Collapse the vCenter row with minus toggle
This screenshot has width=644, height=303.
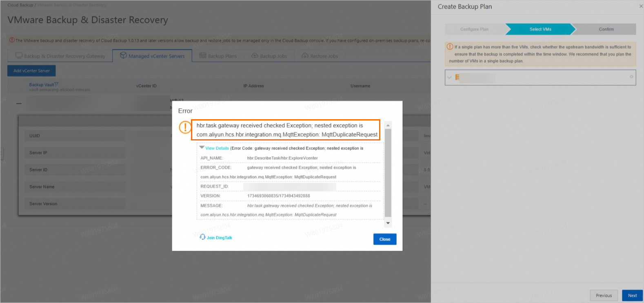19,103
